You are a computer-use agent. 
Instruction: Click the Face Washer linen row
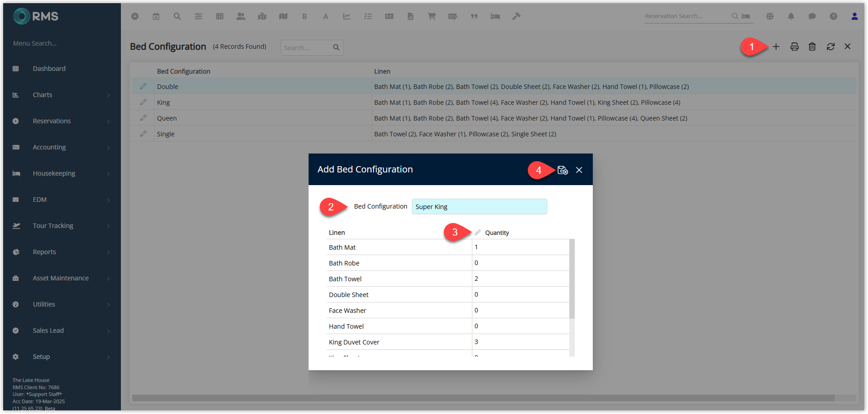click(448, 310)
